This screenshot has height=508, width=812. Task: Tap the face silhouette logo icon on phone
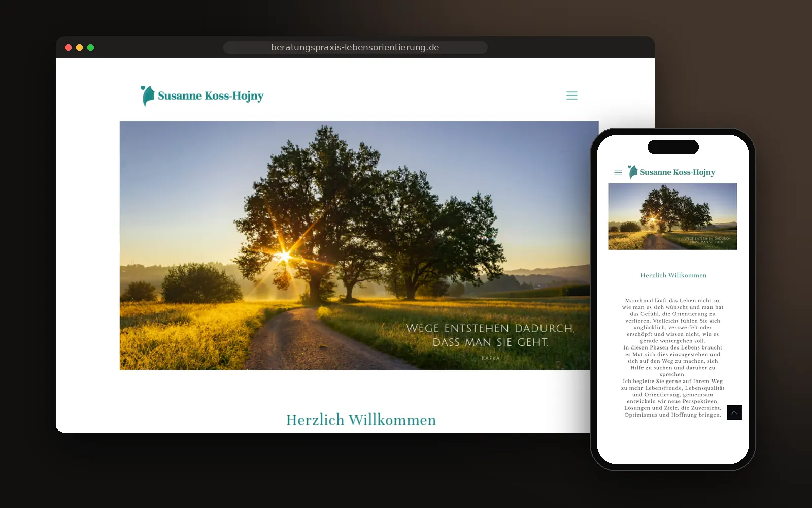coord(632,172)
